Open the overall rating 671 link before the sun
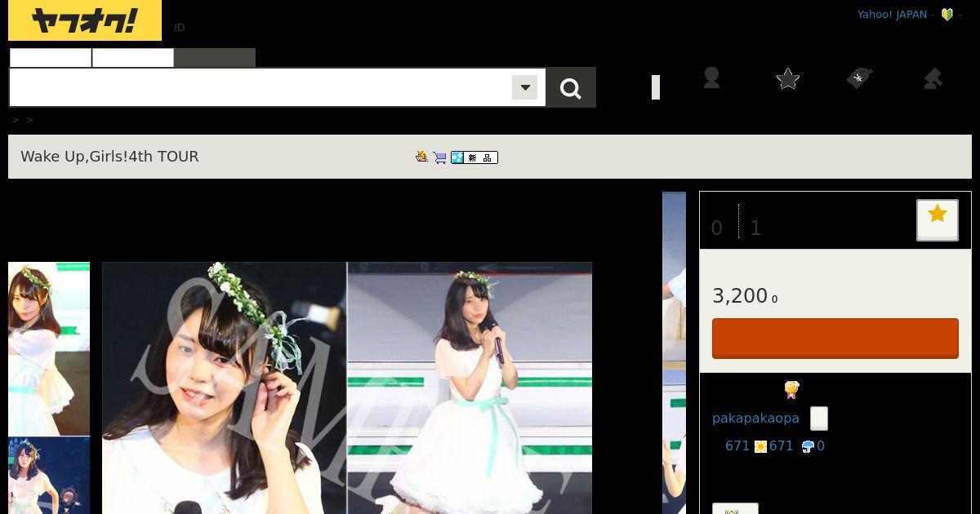This screenshot has height=514, width=980. (x=737, y=445)
